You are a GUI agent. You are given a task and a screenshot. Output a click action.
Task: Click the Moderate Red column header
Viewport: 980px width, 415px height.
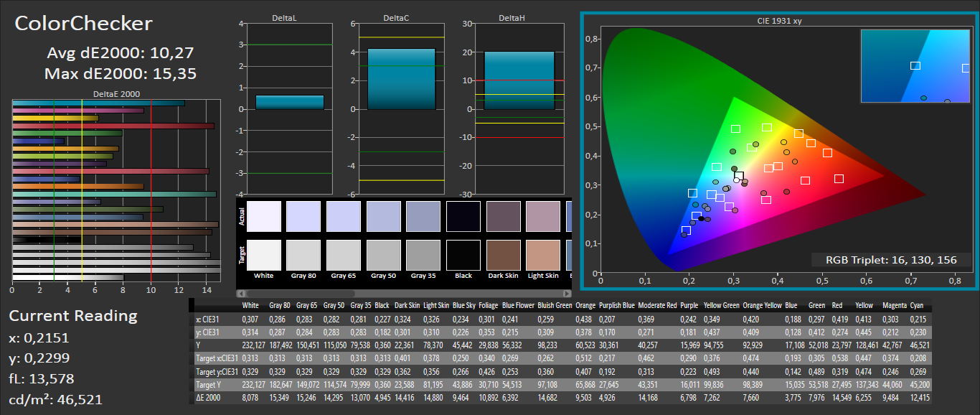coord(657,305)
